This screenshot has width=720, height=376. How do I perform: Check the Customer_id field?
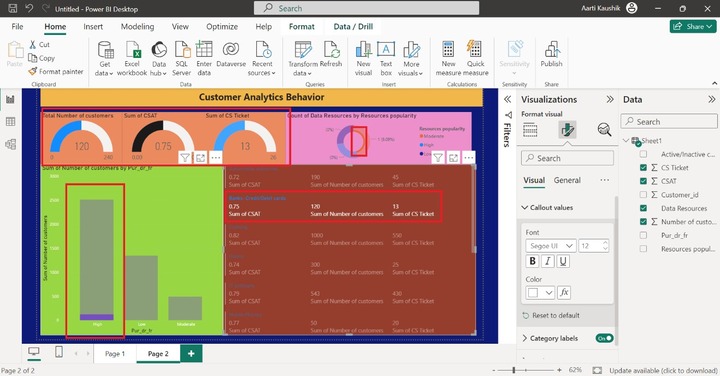pos(643,195)
